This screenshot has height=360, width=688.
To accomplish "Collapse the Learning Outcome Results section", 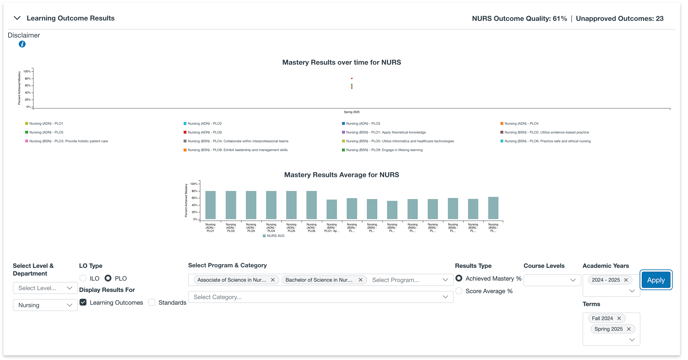I will (17, 18).
